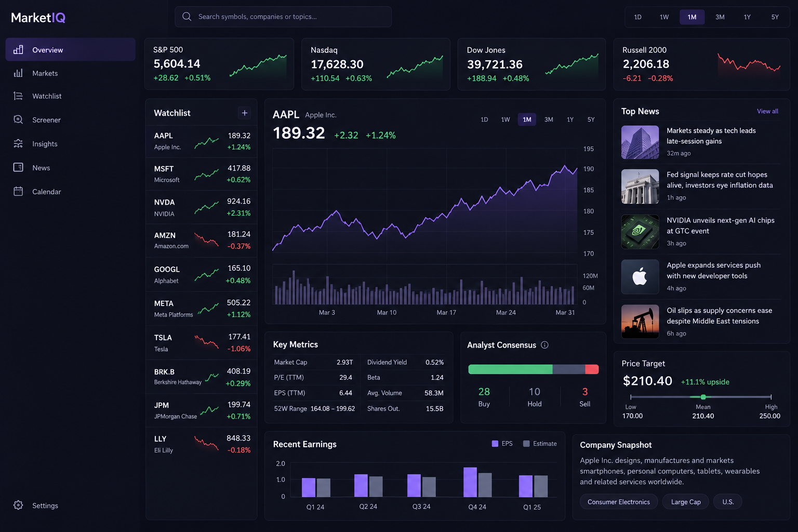Open the oil pump news thumbnail

[x=640, y=322]
